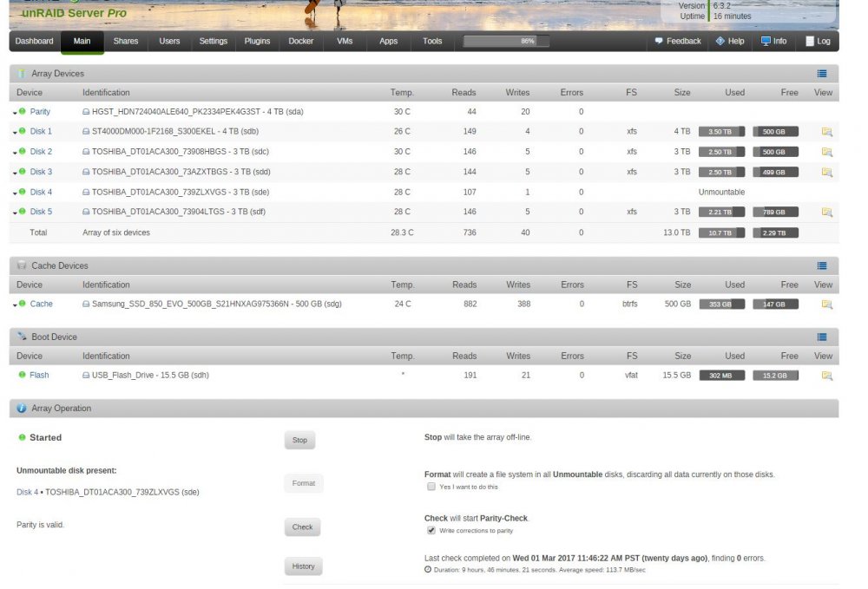Browse the Flash drive with its view icon

point(826,376)
